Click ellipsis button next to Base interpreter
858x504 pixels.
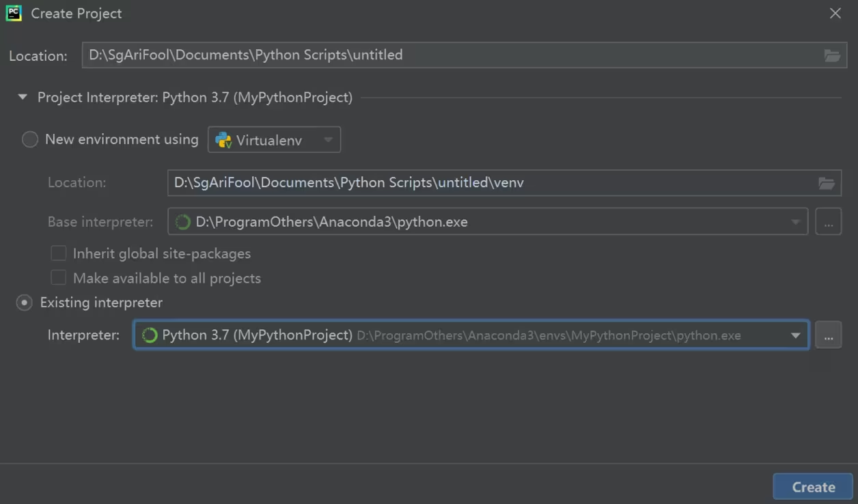click(x=829, y=222)
